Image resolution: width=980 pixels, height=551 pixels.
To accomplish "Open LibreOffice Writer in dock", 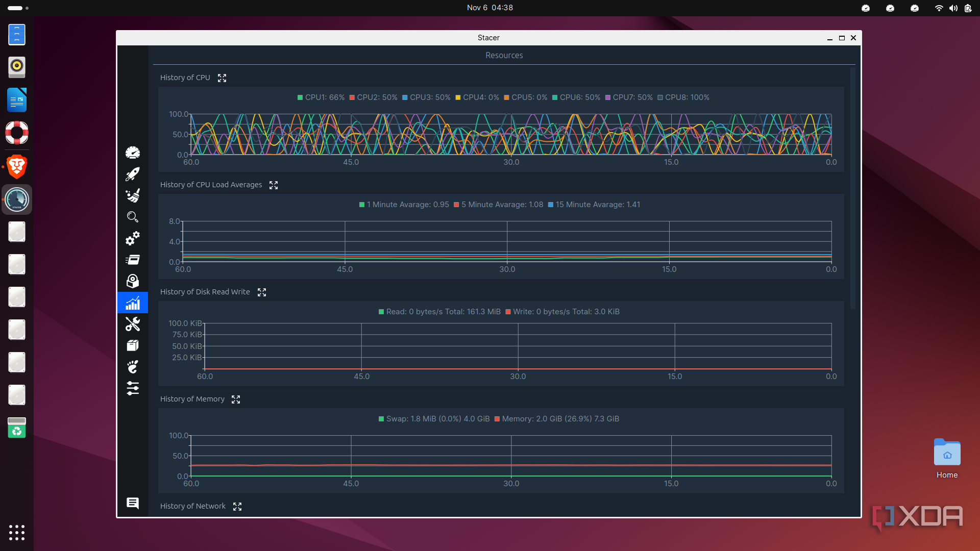I will pyautogui.click(x=17, y=100).
